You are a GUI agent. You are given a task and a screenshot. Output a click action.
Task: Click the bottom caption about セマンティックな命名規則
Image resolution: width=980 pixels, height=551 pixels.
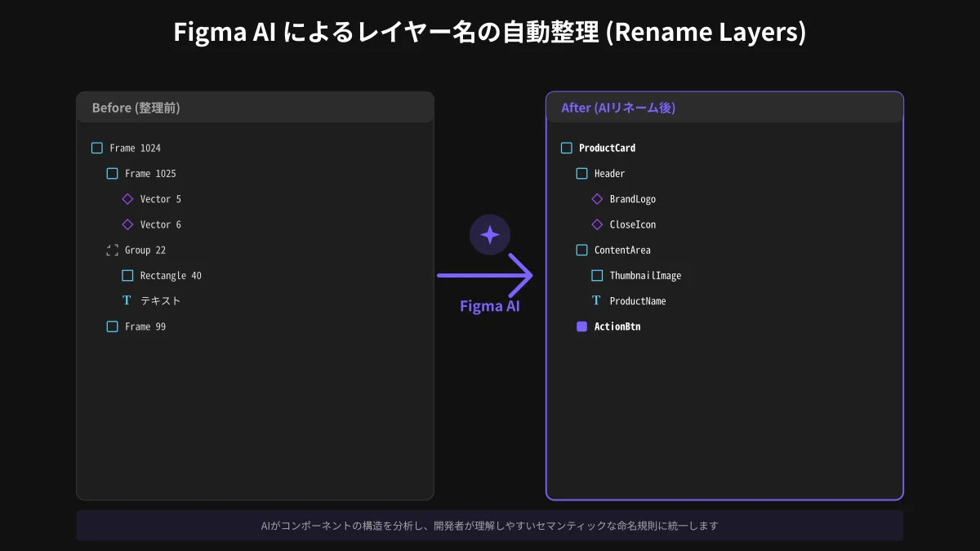click(x=490, y=526)
